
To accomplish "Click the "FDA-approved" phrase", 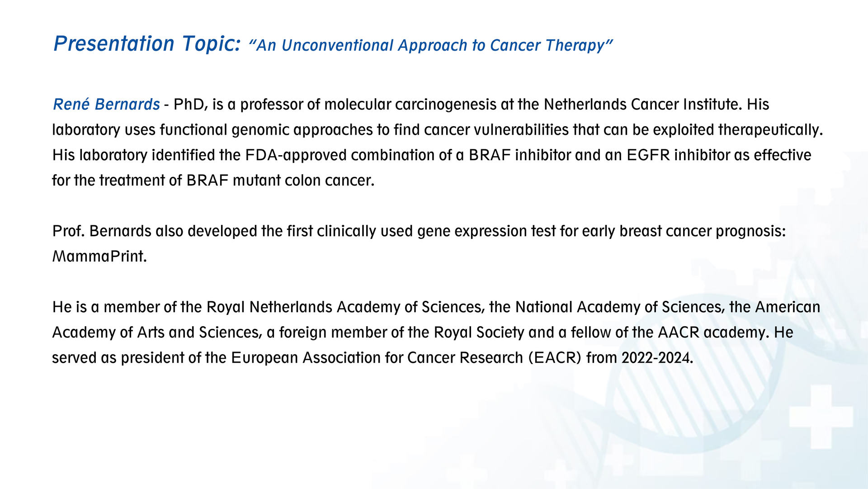I will point(296,155).
